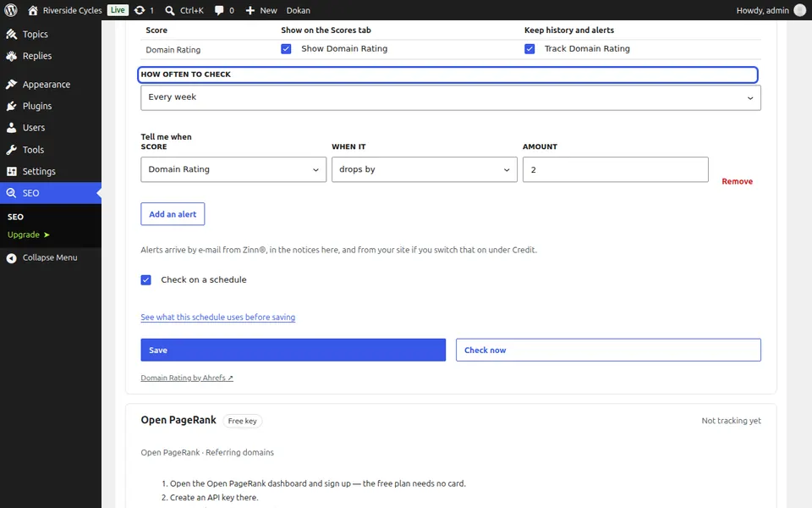This screenshot has height=508, width=812.
Task: Click the Replies sidebar icon
Action: (11, 56)
